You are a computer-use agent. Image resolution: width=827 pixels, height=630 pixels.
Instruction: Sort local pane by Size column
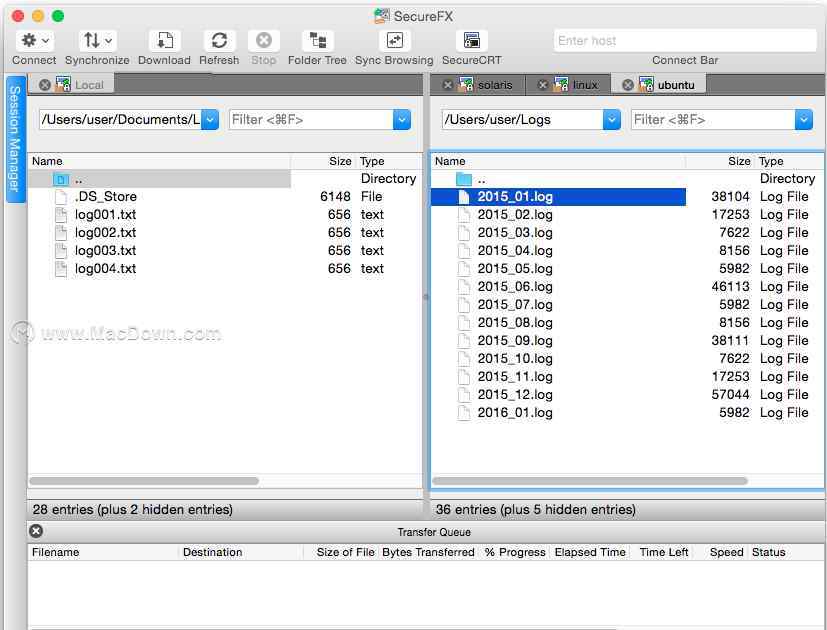(x=323, y=161)
